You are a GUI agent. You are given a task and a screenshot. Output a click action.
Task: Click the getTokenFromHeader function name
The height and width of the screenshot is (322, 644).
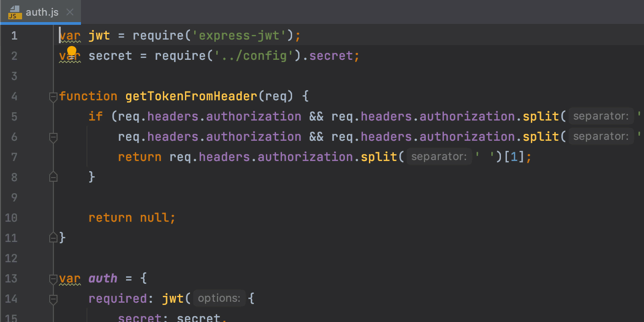pos(191,96)
